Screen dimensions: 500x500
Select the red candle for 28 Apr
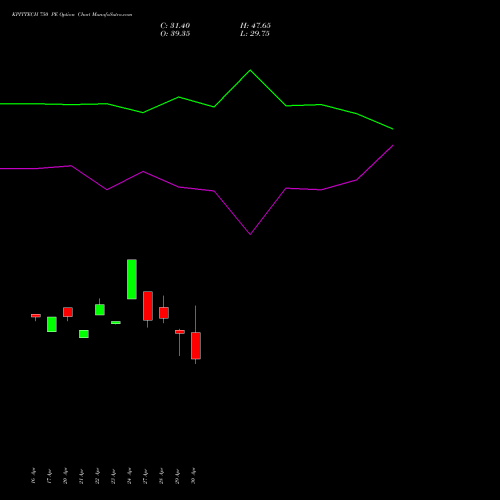(164, 313)
